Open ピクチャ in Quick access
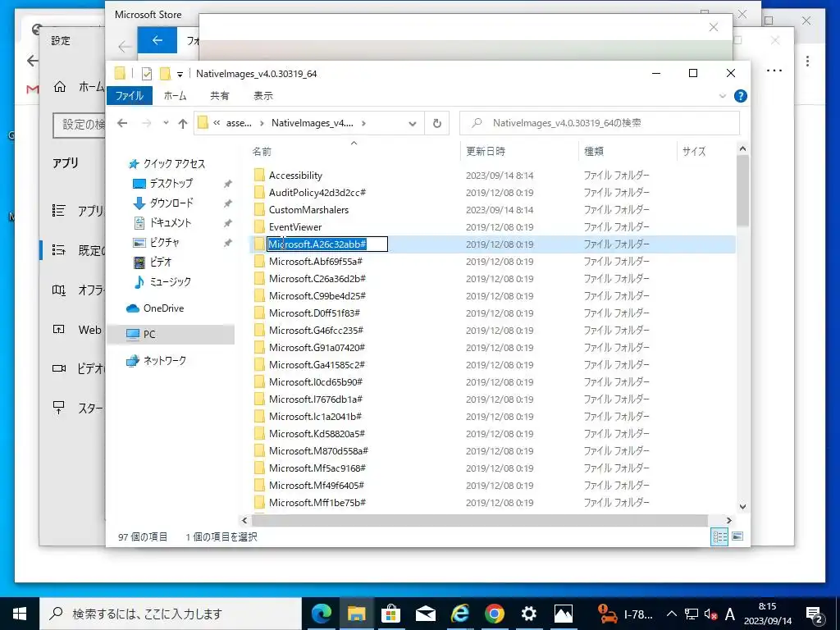 pos(164,243)
